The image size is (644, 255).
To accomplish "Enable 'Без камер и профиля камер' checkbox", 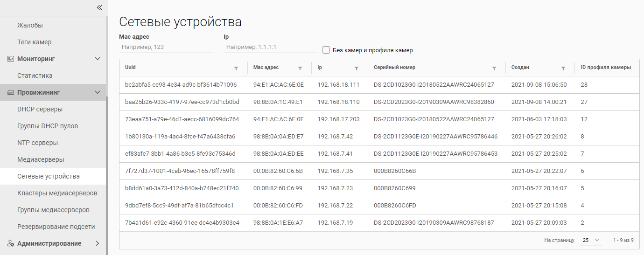I will click(x=326, y=50).
